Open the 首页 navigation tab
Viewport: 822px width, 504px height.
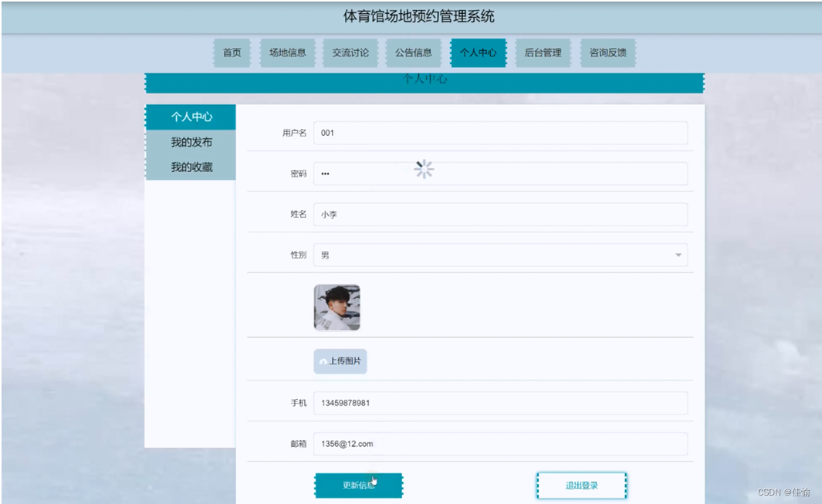(232, 53)
